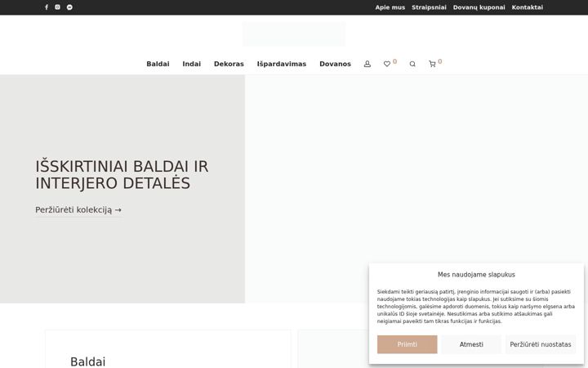Open the Dovanos menu item
Screen dimensions: 588x368
pos(336,64)
